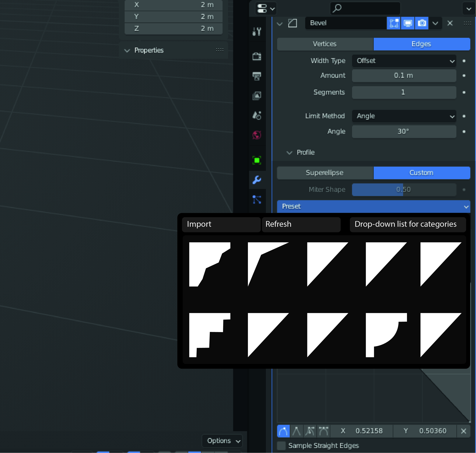Open the Object properties tab icon

(257, 160)
